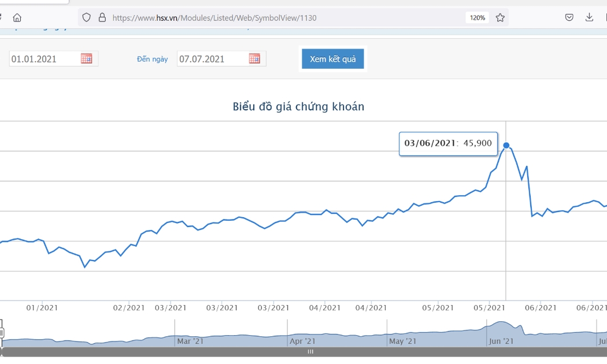Open the end date calendar picker
This screenshot has height=364, width=607.
click(254, 58)
